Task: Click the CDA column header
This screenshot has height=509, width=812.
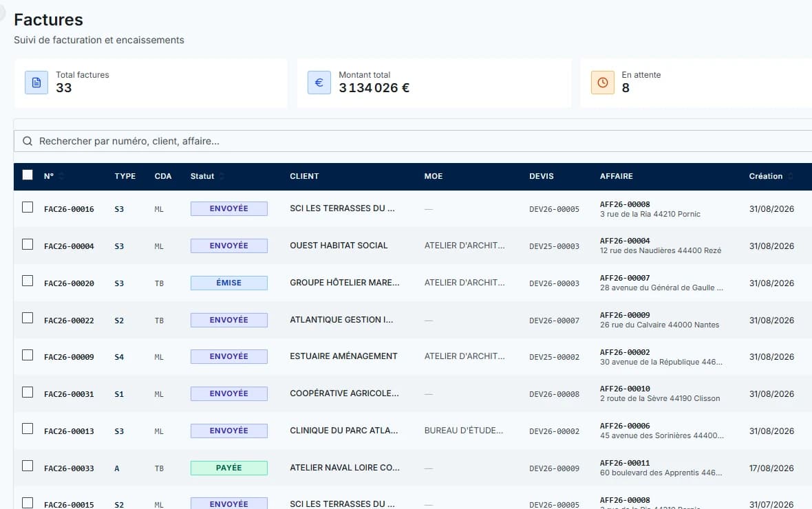Action: 162,176
